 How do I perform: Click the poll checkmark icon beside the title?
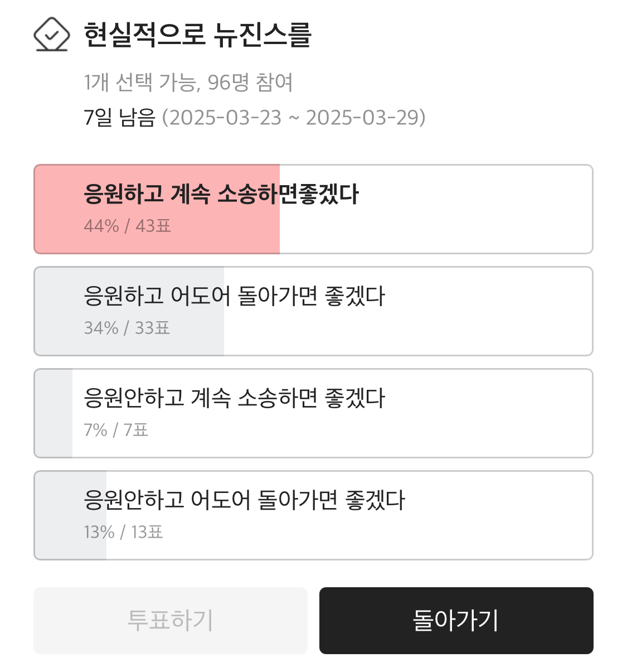[x=51, y=34]
